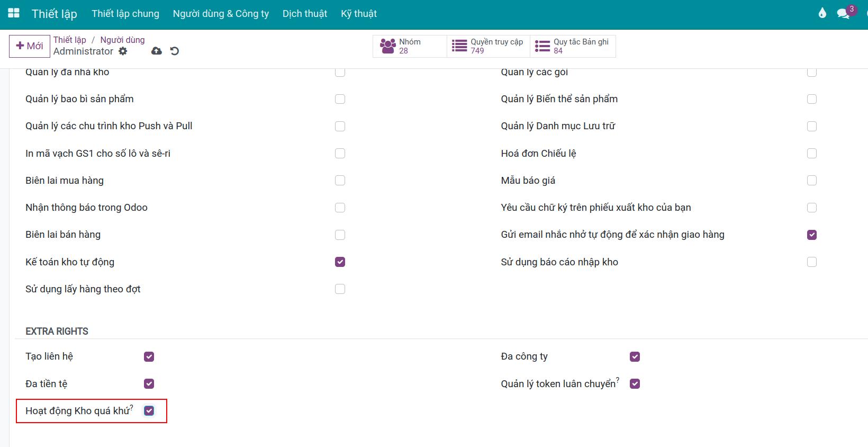Image resolution: width=868 pixels, height=447 pixels.
Task: Create a new record with Mới button
Action: pyautogui.click(x=30, y=46)
